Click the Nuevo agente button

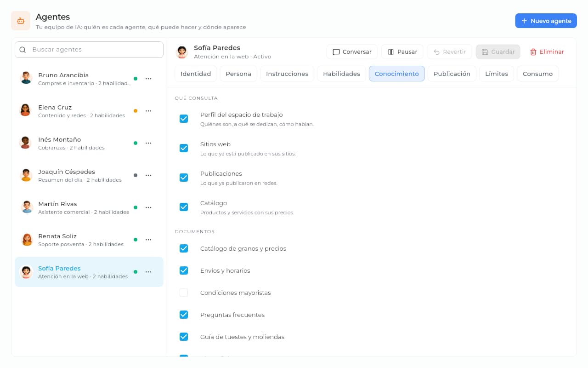[x=546, y=21]
